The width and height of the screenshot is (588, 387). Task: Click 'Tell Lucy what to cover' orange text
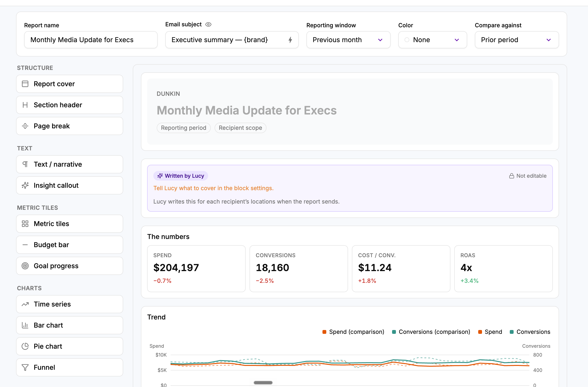tap(213, 188)
